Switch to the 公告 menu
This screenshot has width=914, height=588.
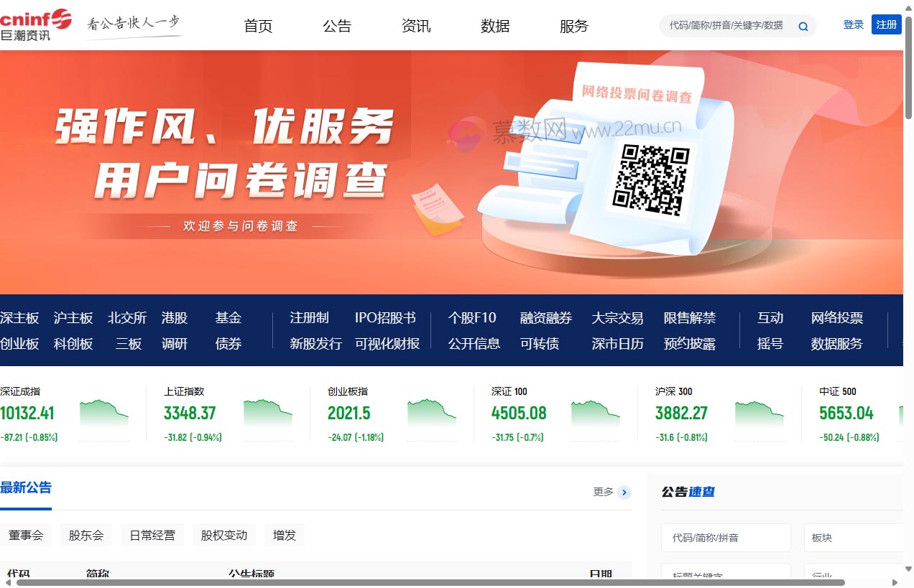click(337, 26)
